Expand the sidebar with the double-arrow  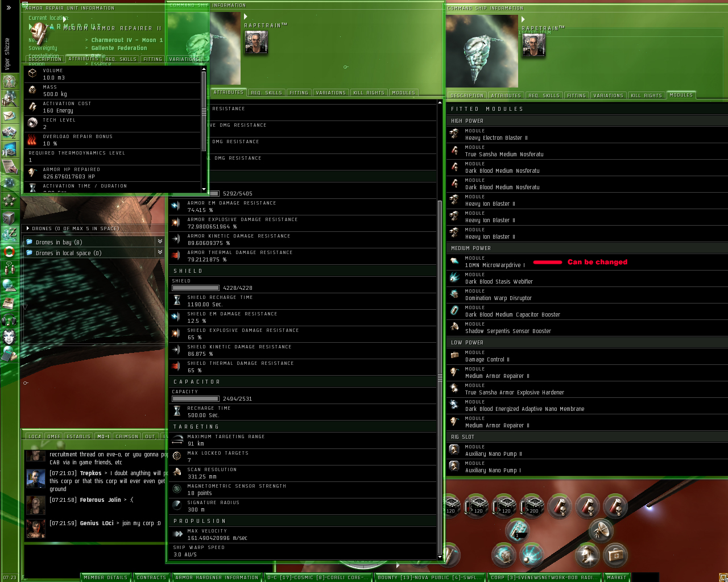[x=9, y=7]
